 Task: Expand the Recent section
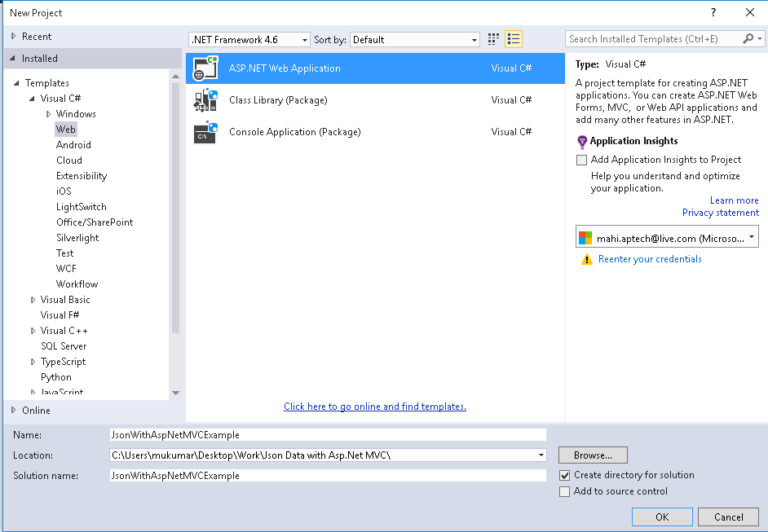[14, 36]
